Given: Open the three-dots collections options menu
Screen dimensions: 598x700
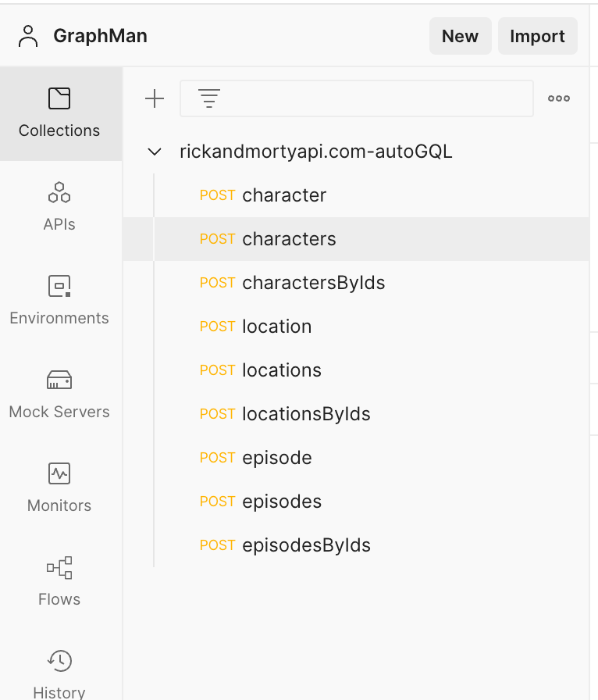Looking at the screenshot, I should pos(558,98).
